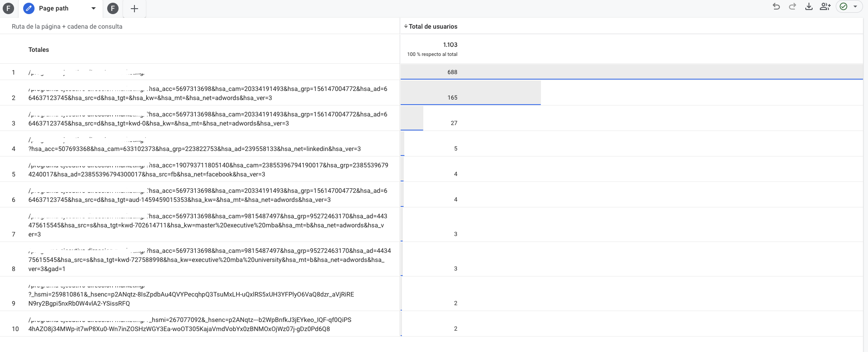Click the Totales row label
This screenshot has height=352, width=868.
click(39, 50)
